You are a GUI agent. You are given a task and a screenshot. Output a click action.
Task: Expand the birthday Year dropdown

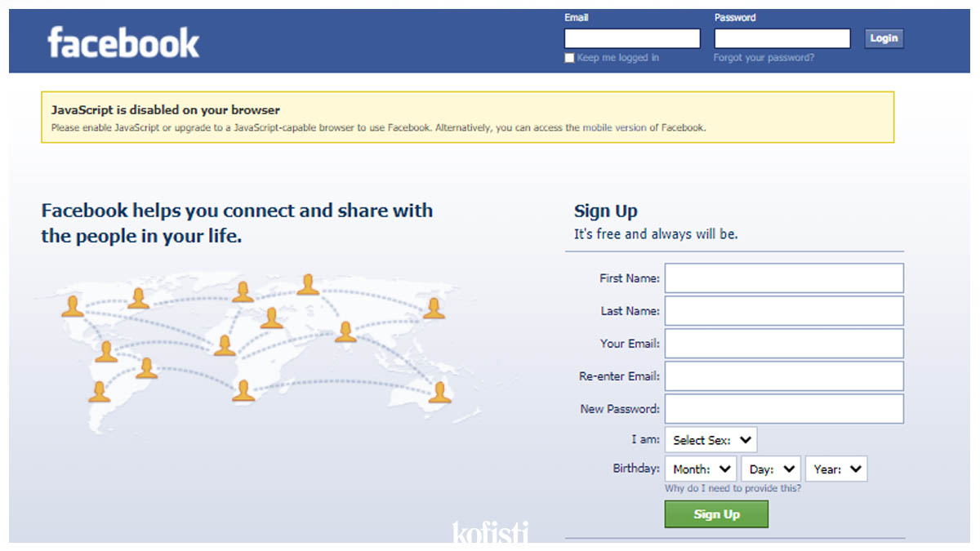pyautogui.click(x=835, y=469)
